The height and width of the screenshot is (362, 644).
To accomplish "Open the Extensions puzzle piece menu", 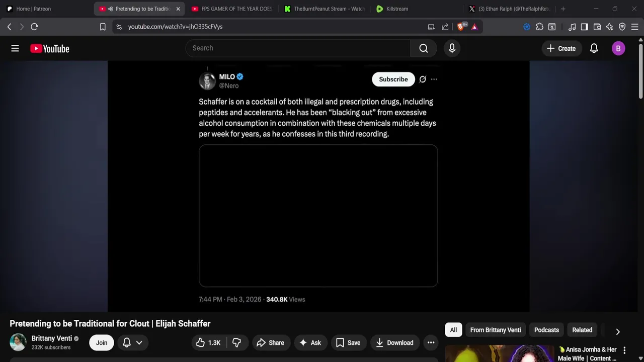I will coord(539,27).
